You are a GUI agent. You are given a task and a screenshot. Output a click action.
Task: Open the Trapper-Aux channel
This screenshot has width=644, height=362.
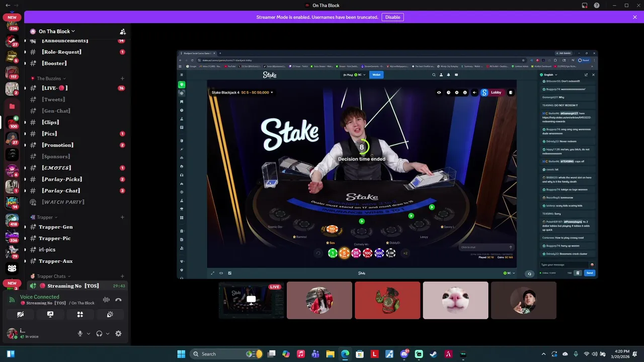[x=77, y=261]
